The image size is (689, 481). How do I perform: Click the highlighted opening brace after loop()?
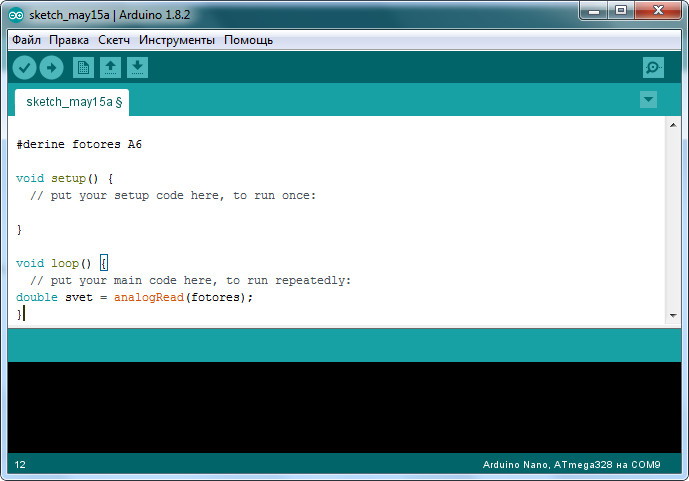(104, 263)
